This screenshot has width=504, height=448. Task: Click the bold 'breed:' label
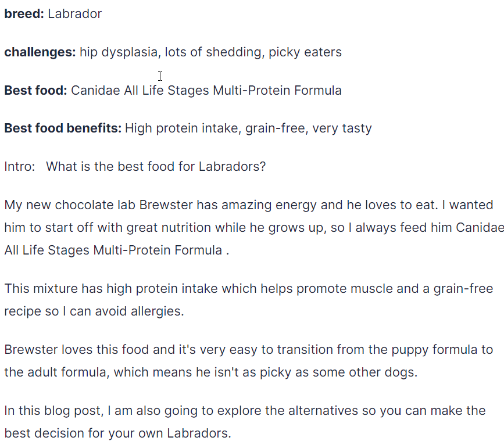tap(24, 14)
